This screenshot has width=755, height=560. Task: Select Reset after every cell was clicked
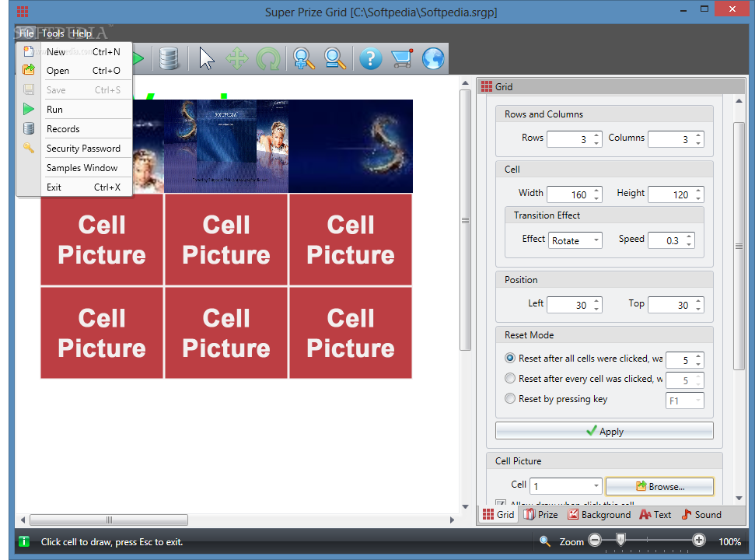click(x=510, y=379)
